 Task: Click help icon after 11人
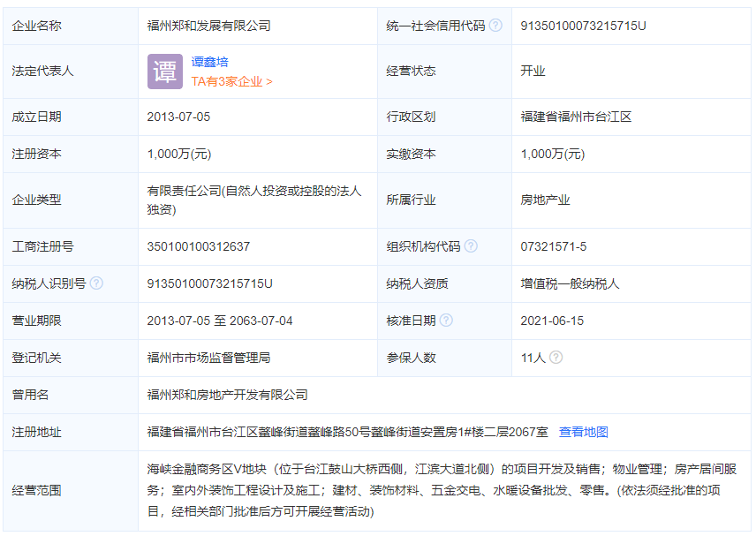click(x=556, y=358)
